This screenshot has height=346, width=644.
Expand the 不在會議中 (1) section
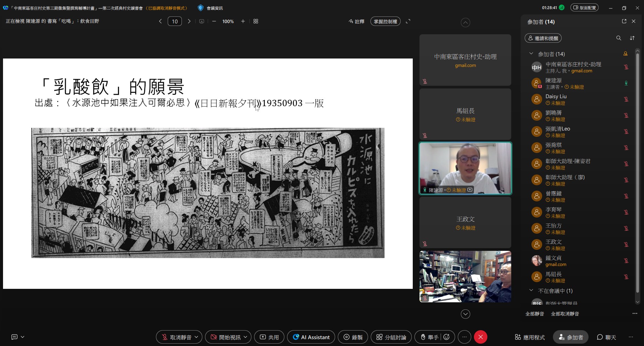(531, 291)
